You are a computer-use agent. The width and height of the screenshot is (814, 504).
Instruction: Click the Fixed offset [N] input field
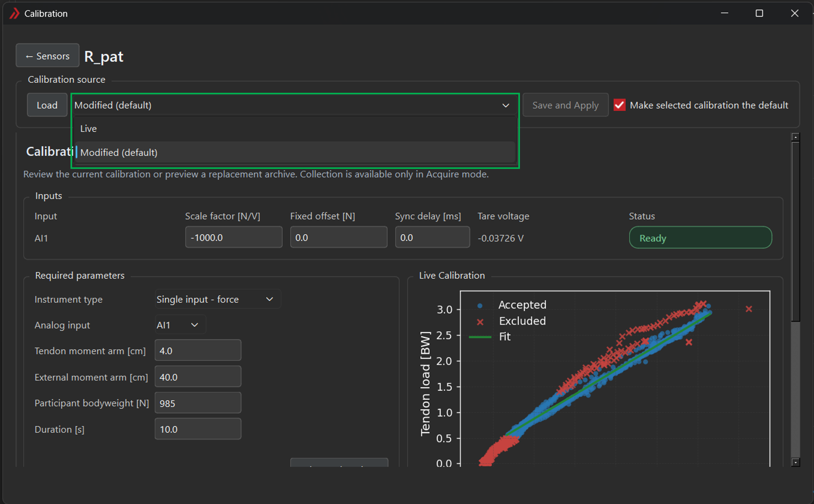[339, 237]
